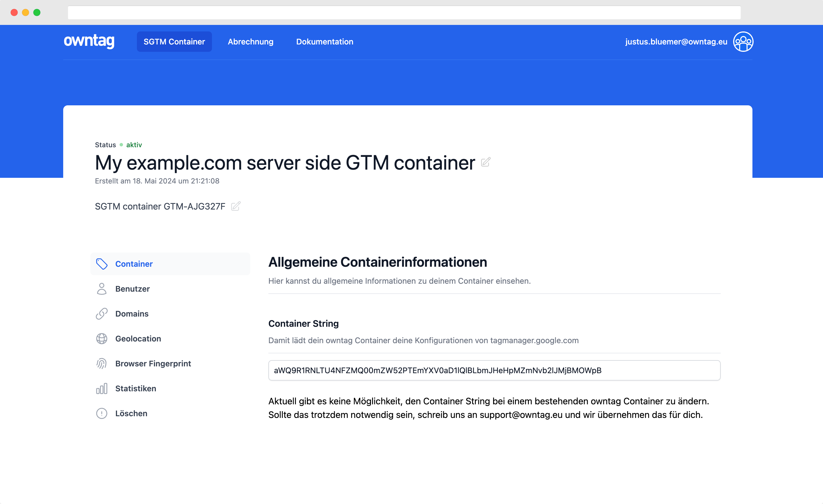
Task: Click inside the Container String field
Action: coord(494,370)
